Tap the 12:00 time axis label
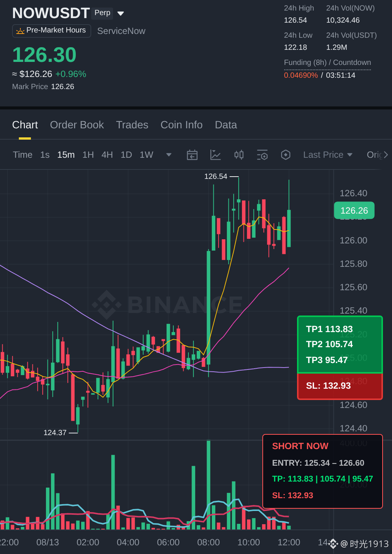 point(289,542)
